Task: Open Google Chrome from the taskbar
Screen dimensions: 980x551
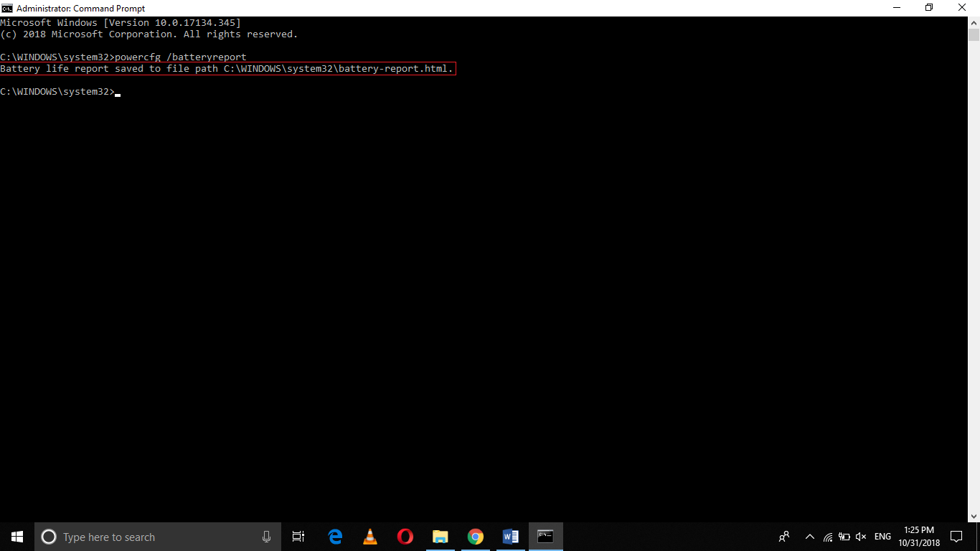Action: pos(476,536)
